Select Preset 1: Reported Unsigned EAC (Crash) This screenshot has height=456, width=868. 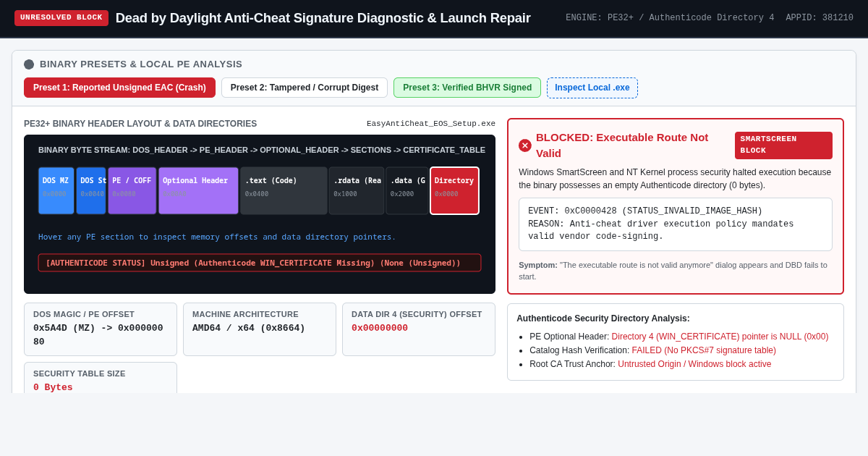[x=119, y=88]
